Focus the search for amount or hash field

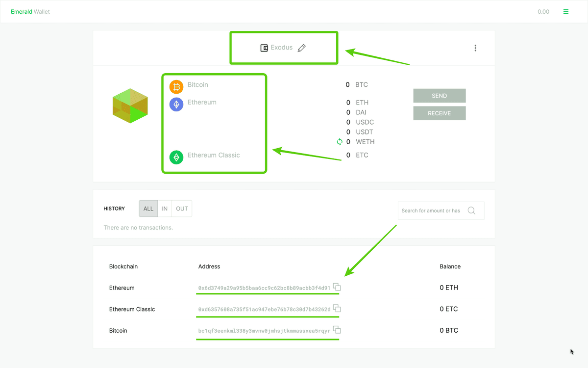click(431, 210)
